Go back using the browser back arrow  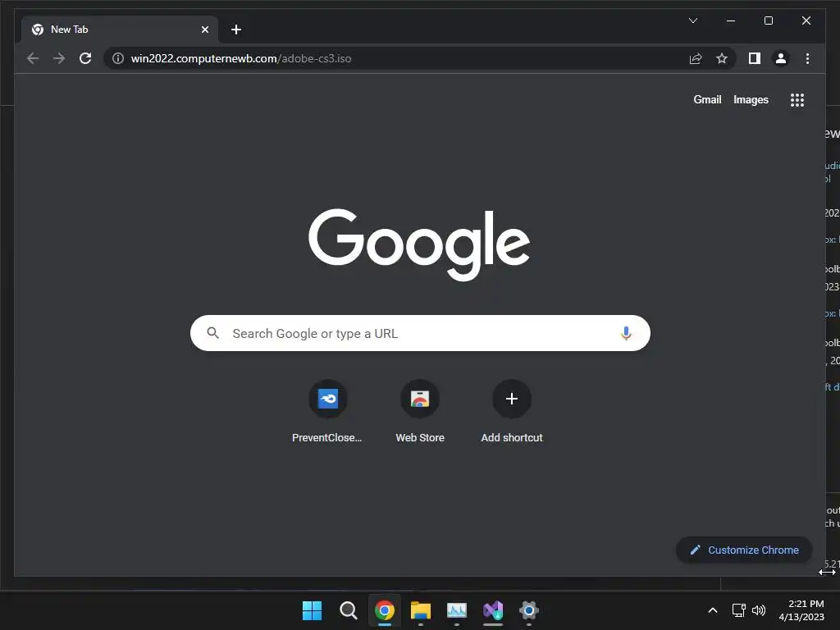tap(33, 58)
